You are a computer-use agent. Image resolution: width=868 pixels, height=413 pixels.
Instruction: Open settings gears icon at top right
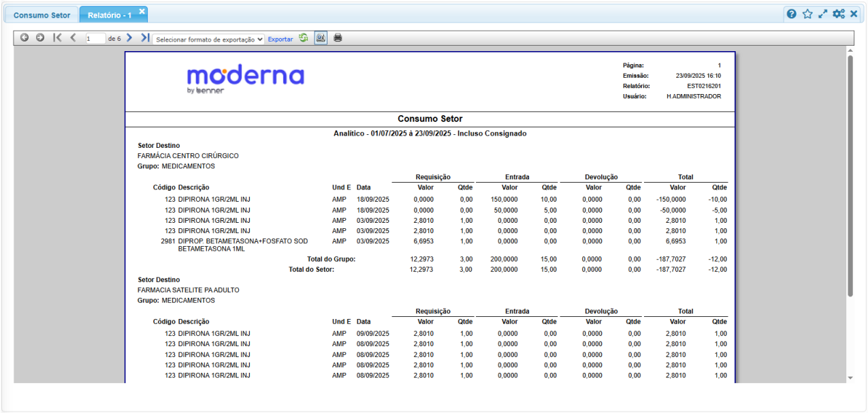click(x=839, y=14)
